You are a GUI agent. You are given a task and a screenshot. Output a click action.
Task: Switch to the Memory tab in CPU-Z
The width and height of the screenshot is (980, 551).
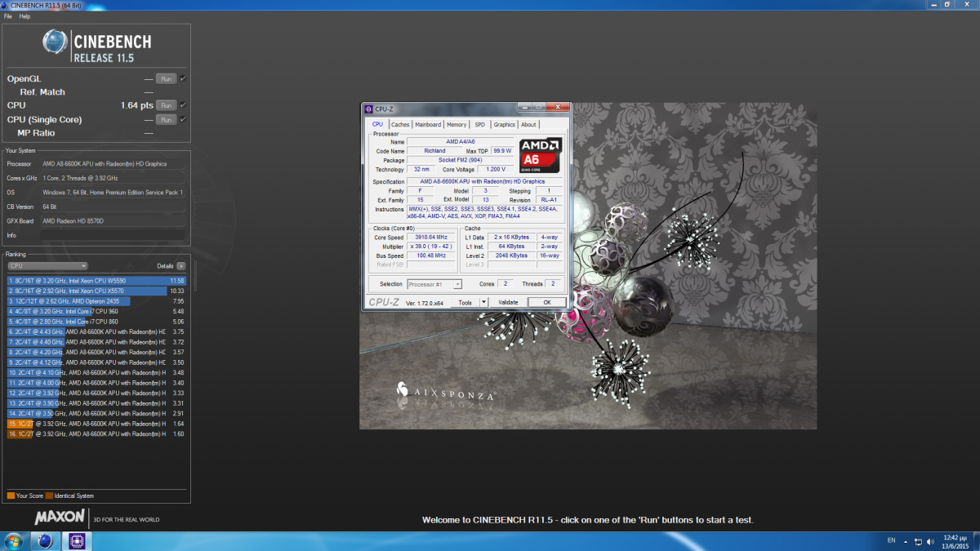tap(457, 125)
